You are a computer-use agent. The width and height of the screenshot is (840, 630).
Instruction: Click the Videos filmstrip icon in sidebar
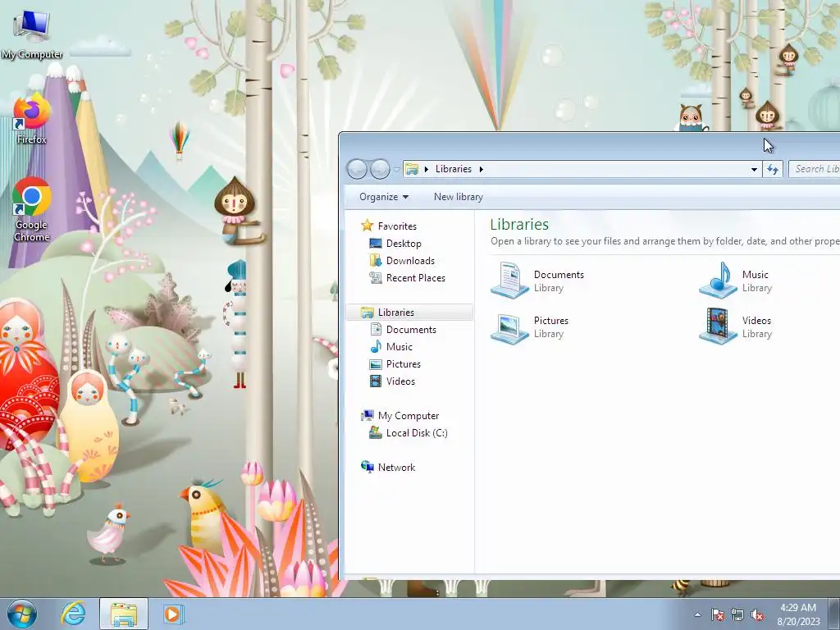tap(376, 381)
